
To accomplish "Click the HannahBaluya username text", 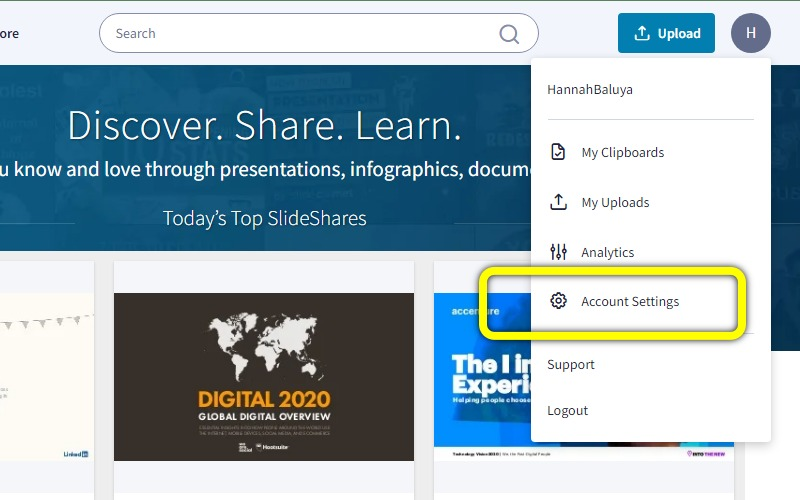I will coord(590,89).
